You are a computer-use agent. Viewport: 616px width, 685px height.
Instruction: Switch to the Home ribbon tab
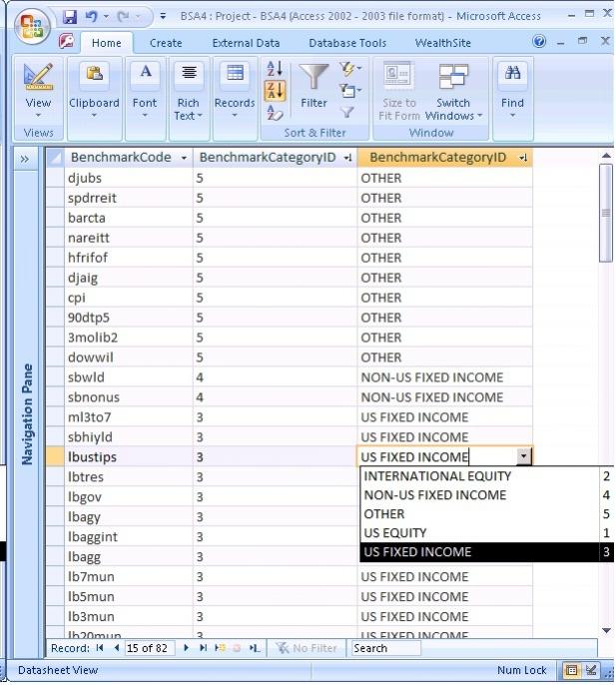click(107, 43)
